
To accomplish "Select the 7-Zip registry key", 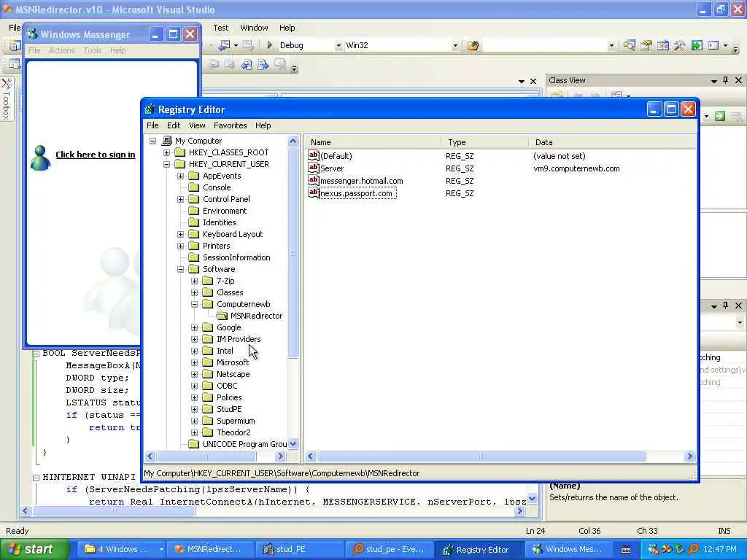I will tap(225, 281).
